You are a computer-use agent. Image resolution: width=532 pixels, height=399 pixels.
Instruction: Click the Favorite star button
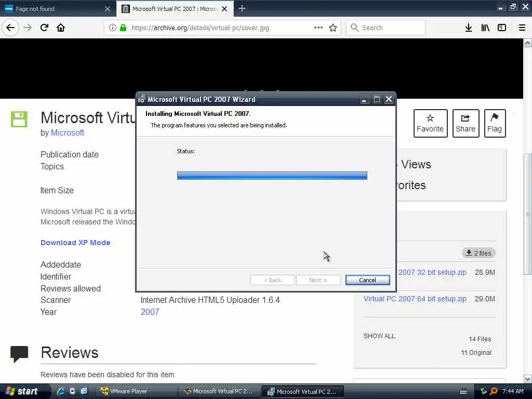pos(430,123)
